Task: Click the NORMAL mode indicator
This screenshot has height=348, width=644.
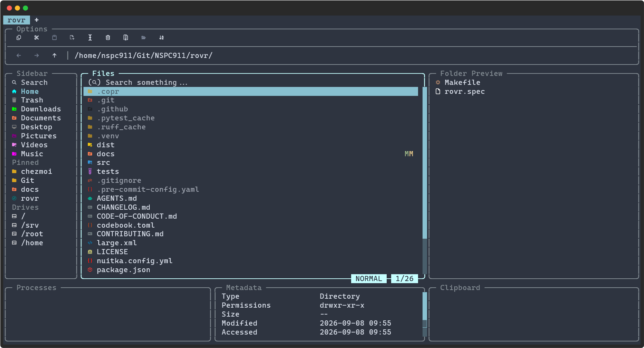Action: 369,279
